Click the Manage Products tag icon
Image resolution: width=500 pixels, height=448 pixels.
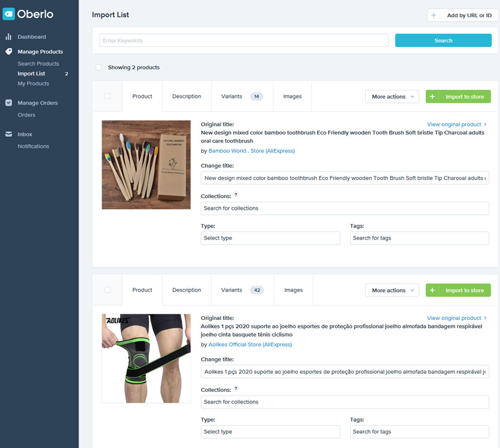(9, 52)
